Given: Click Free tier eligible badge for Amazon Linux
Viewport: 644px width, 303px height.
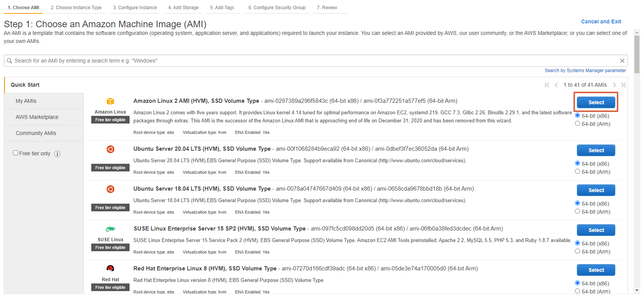Looking at the screenshot, I should point(110,120).
